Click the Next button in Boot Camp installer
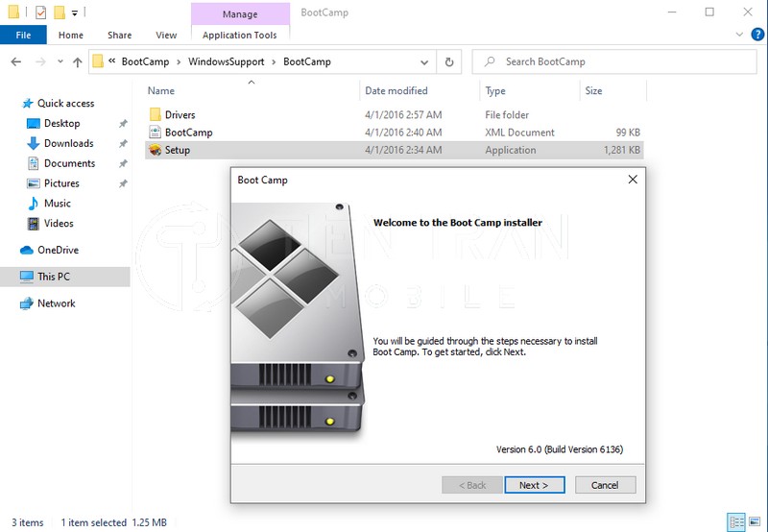Viewport: 768px width, 532px height. click(535, 485)
